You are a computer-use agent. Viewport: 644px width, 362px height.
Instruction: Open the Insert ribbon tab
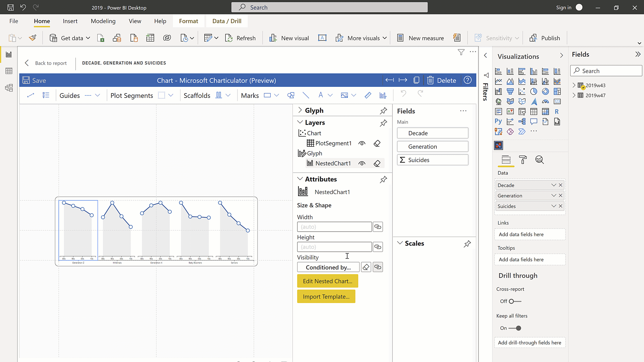click(70, 21)
